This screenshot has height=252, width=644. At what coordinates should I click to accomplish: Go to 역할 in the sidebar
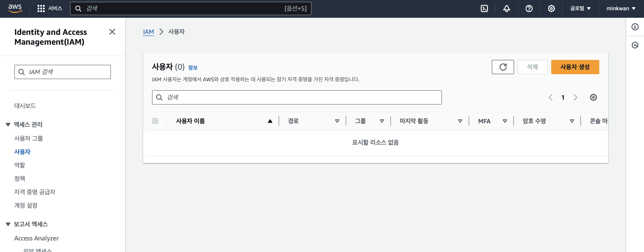click(x=19, y=165)
